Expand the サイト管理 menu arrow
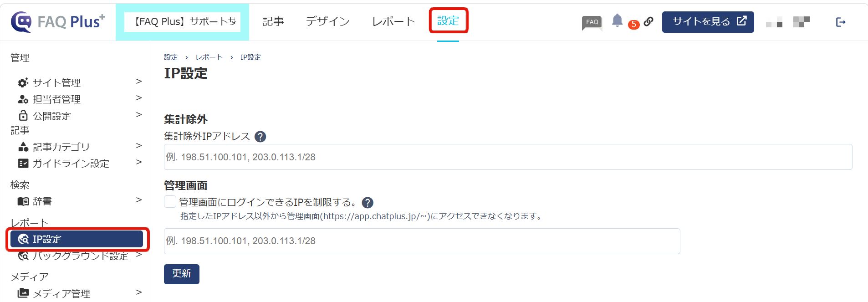Viewport: 868px width, 302px height. [x=139, y=82]
